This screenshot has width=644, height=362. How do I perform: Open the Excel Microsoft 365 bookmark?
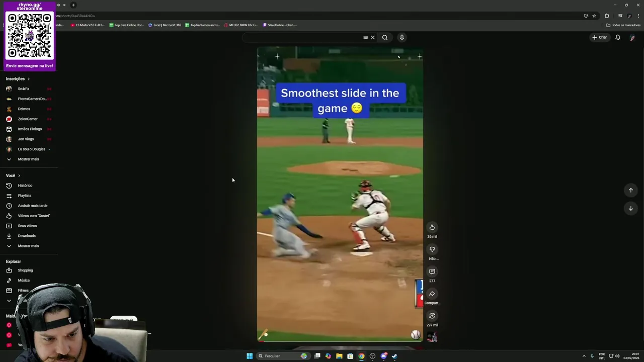point(165,25)
